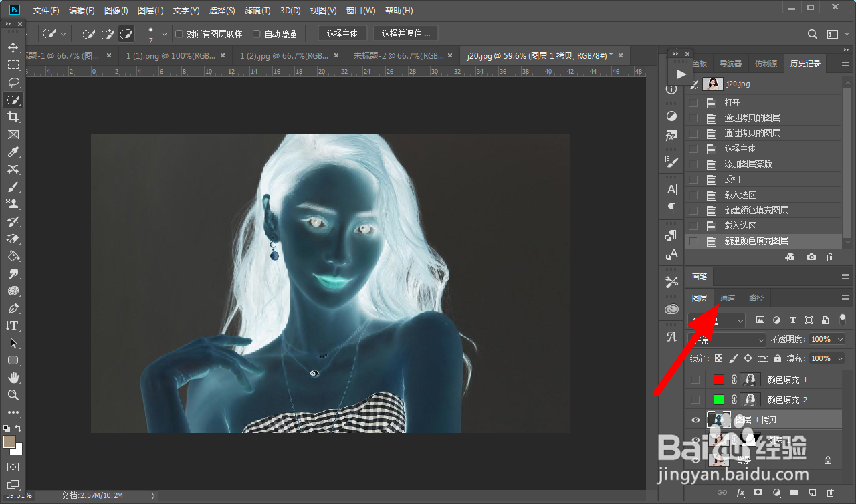Select the Move tool
The height and width of the screenshot is (504, 856).
[x=13, y=47]
